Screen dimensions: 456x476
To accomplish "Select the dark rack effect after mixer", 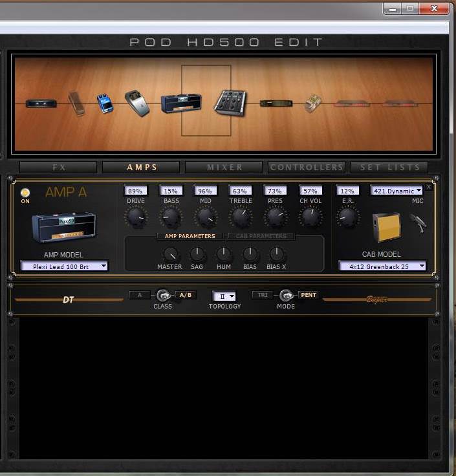I will tap(276, 103).
